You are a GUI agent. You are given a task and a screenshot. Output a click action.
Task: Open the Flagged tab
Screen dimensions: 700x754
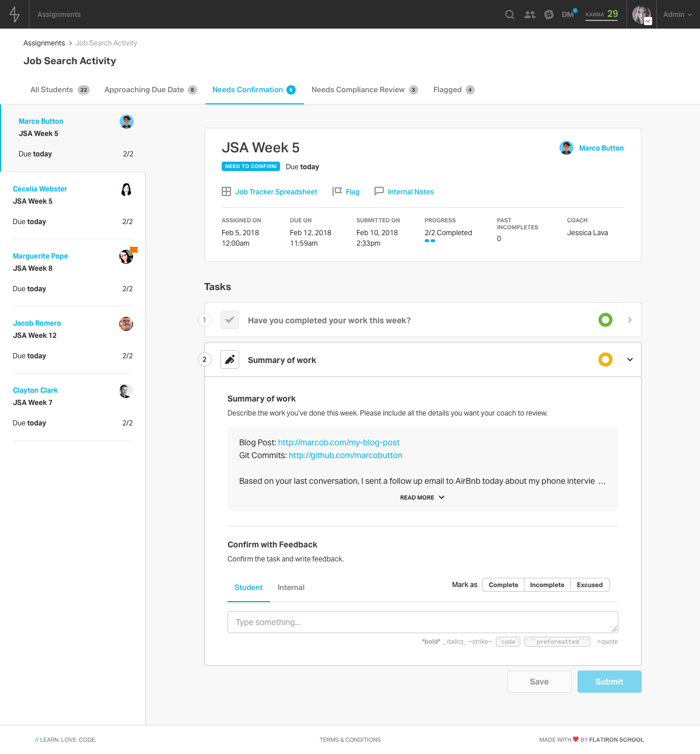point(454,90)
